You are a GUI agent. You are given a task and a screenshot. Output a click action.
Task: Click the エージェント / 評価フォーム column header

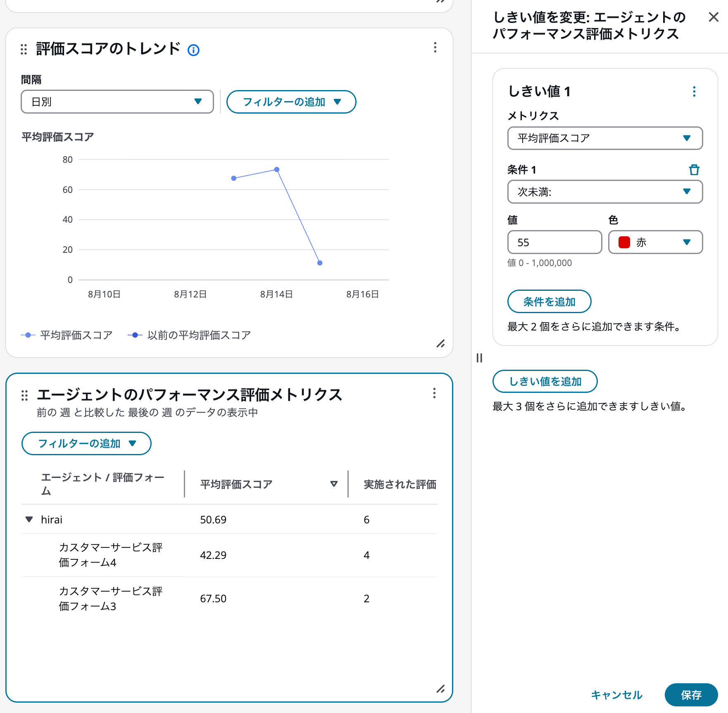(103, 484)
